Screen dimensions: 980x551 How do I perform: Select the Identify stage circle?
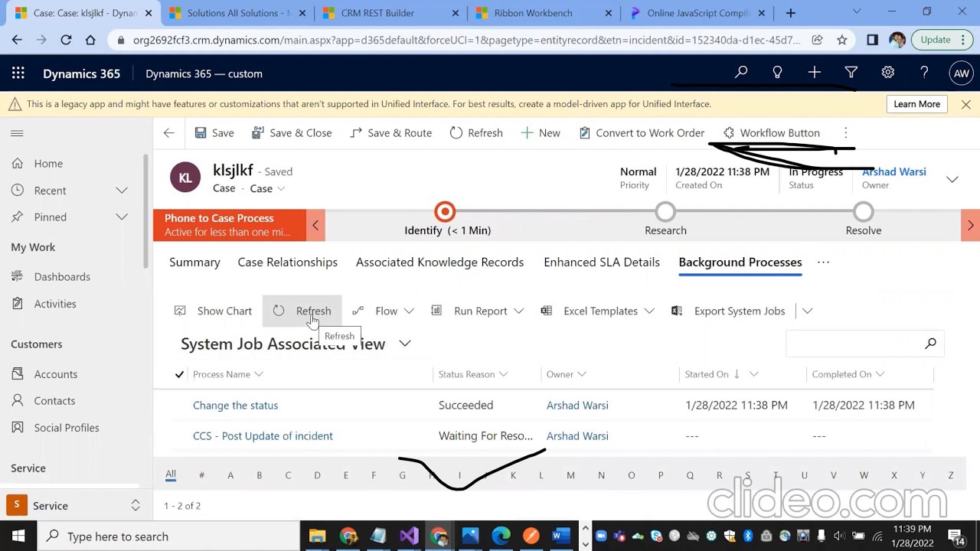[444, 211]
